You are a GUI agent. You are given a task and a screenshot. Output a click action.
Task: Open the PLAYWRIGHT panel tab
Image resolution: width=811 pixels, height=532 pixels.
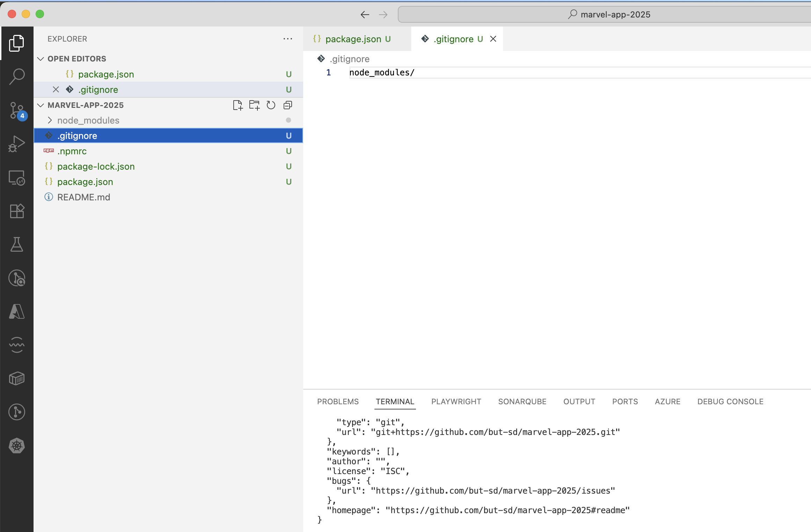(x=456, y=401)
